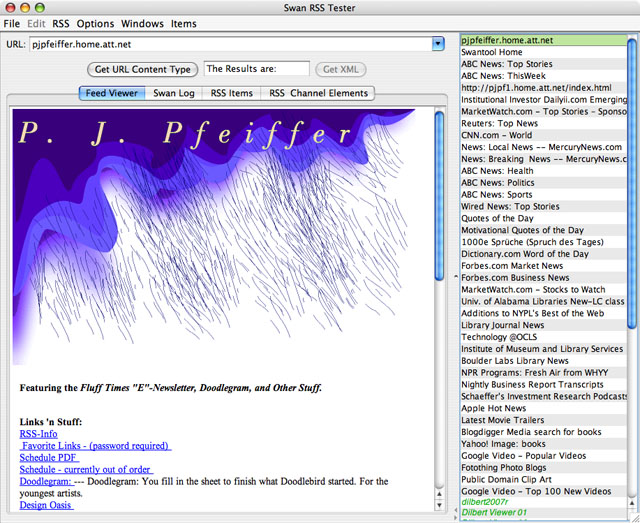
Task: Select the Feed Viewer tab
Action: coord(111,93)
